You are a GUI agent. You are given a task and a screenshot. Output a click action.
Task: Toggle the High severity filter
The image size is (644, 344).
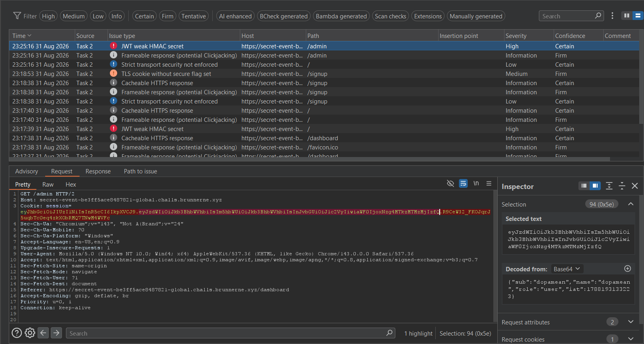48,16
